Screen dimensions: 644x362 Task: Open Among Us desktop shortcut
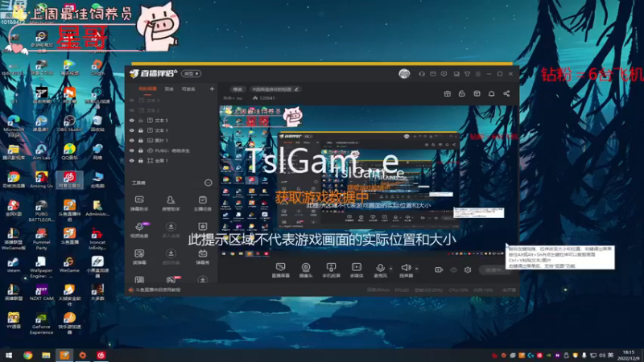click(41, 179)
